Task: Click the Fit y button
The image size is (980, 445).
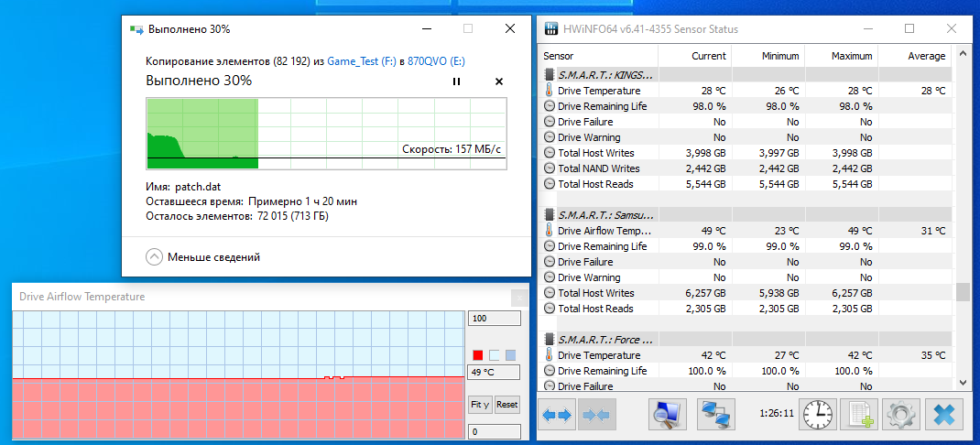Action: click(480, 405)
